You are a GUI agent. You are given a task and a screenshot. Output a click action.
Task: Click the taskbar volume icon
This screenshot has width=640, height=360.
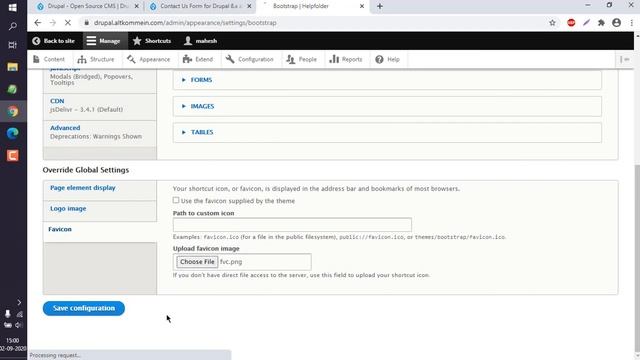pos(19,325)
